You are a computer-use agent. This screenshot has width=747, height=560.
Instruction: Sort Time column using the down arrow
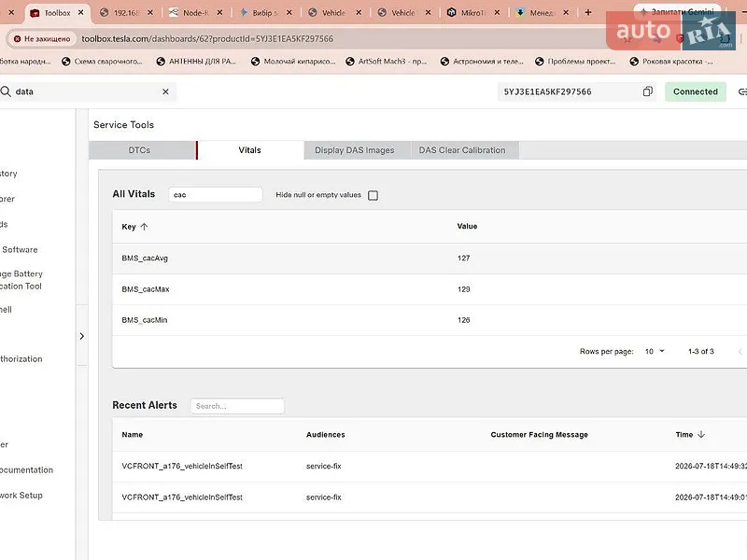[x=701, y=434]
